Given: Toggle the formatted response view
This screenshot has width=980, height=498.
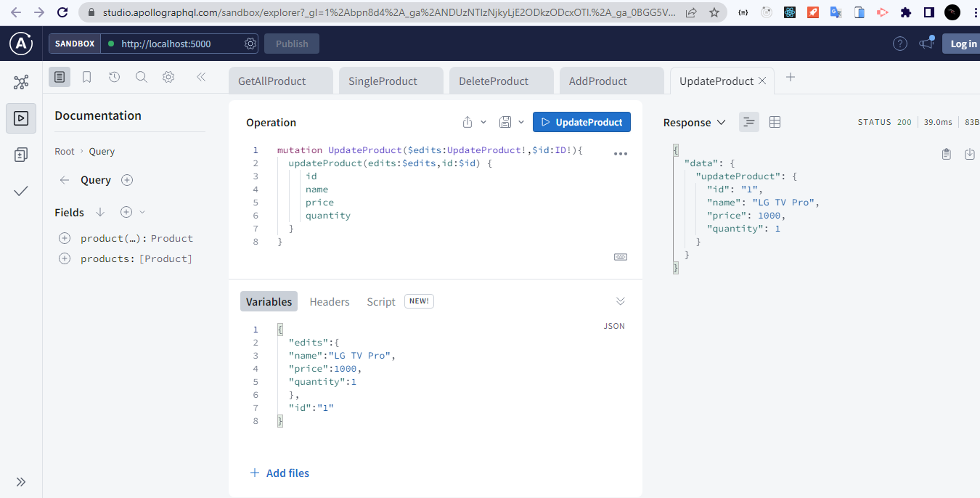Looking at the screenshot, I should (x=748, y=122).
